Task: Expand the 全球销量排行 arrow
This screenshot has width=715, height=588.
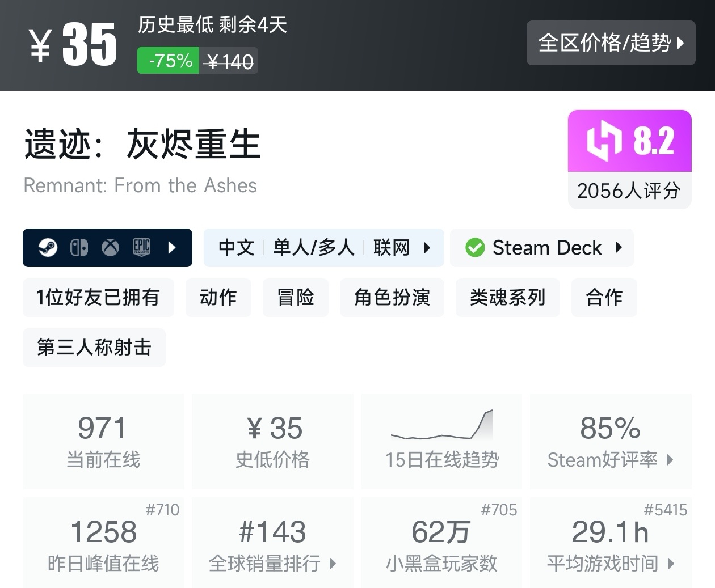Action: point(333,564)
